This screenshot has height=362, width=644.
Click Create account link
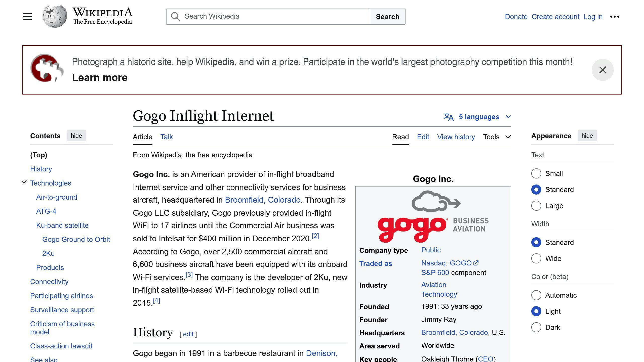(x=555, y=17)
